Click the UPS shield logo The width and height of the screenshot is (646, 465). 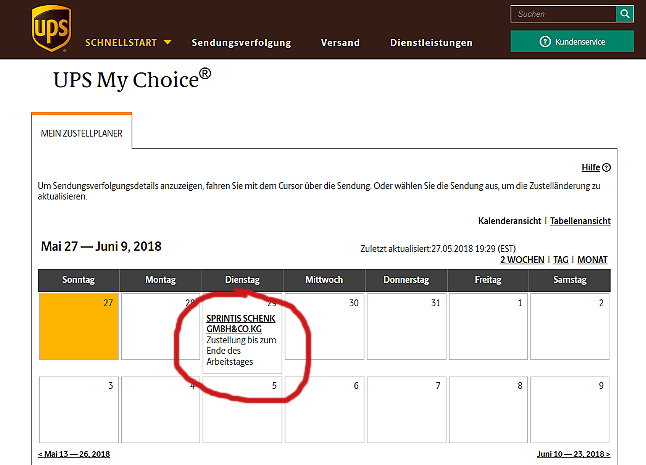pyautogui.click(x=51, y=28)
